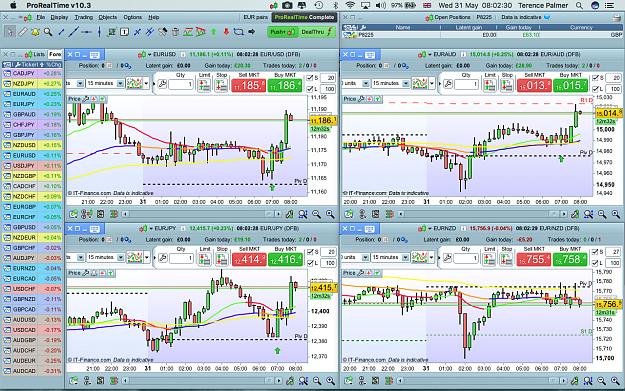Open the Trading menu
Viewport: 625px width, 391px height.
(x=84, y=18)
